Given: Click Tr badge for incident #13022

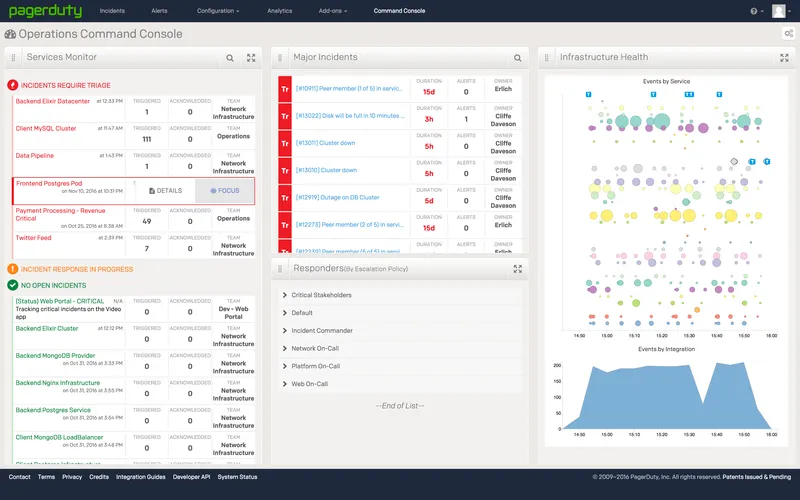Looking at the screenshot, I should tap(285, 116).
